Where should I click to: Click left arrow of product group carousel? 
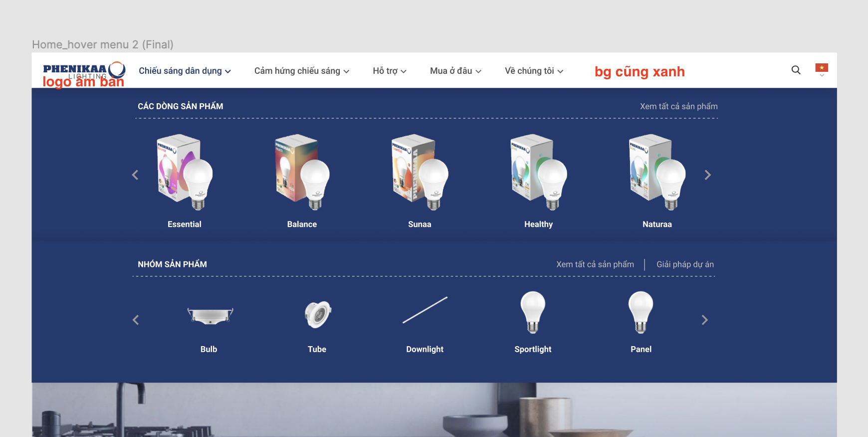(x=136, y=320)
